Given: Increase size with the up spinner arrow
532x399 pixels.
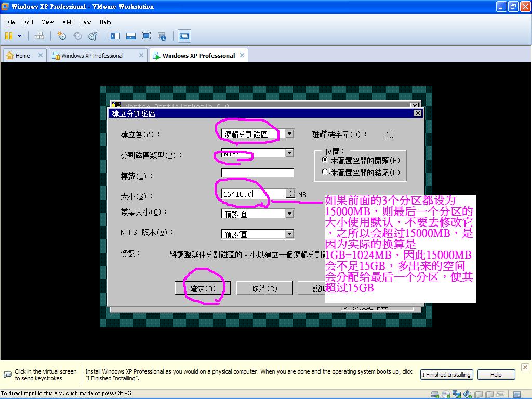Looking at the screenshot, I should click(290, 191).
